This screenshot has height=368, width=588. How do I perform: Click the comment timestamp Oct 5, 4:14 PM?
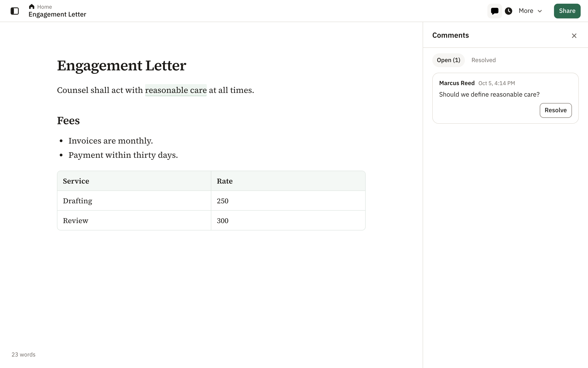point(496,83)
